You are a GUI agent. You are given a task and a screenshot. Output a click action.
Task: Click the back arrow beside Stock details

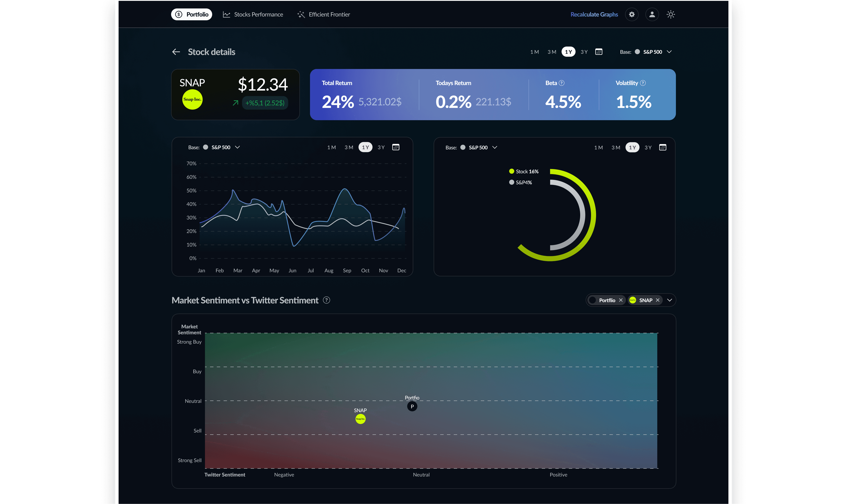pyautogui.click(x=176, y=52)
